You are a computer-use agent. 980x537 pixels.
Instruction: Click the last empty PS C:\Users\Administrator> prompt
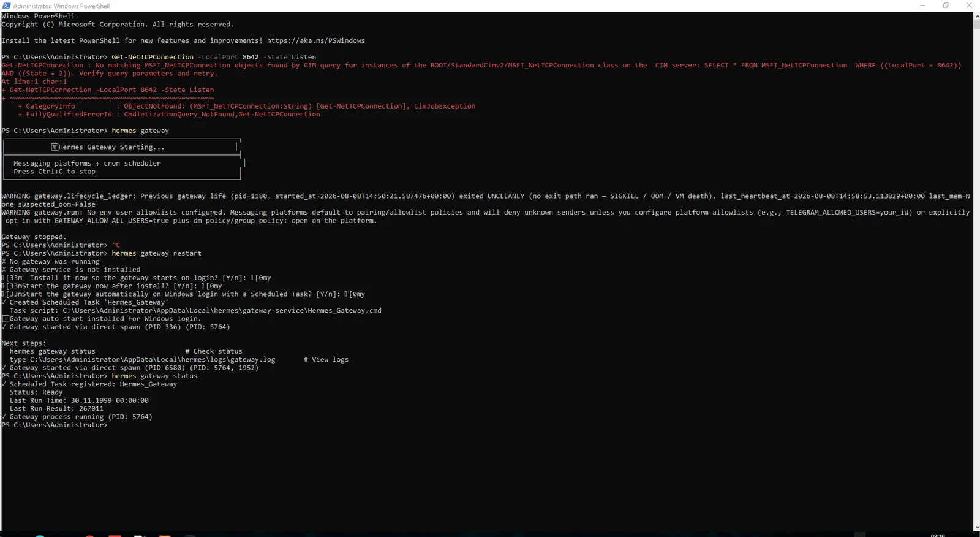tap(55, 425)
